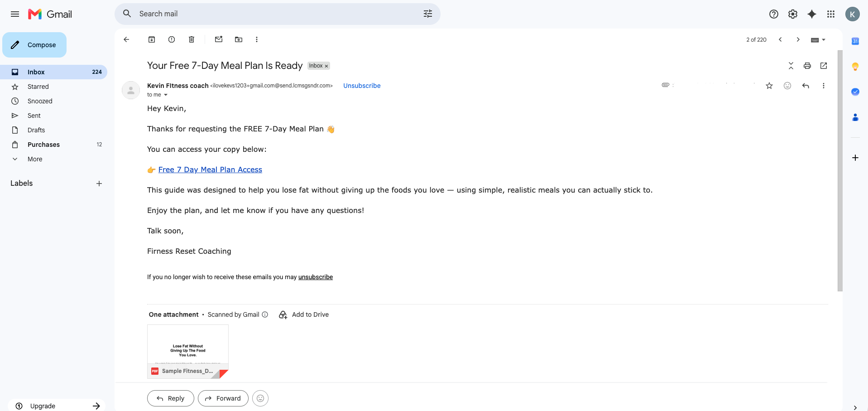Click the Forward button
The image size is (868, 411).
(223, 398)
